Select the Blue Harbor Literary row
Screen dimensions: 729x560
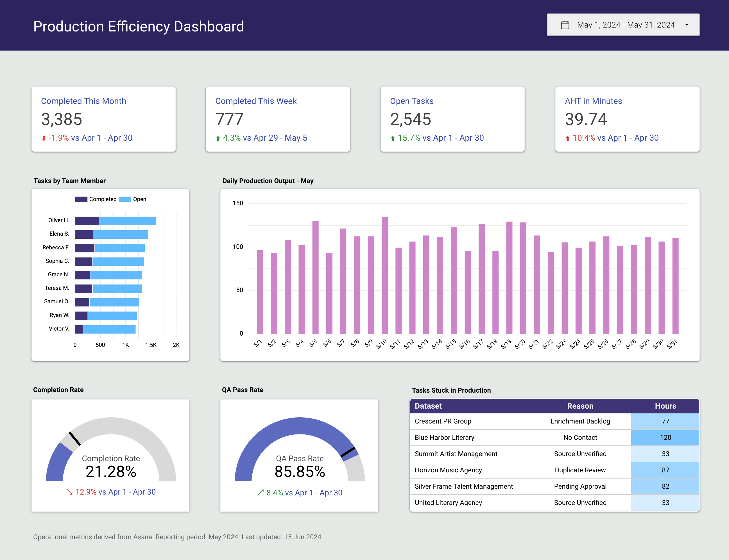pyautogui.click(x=554, y=438)
